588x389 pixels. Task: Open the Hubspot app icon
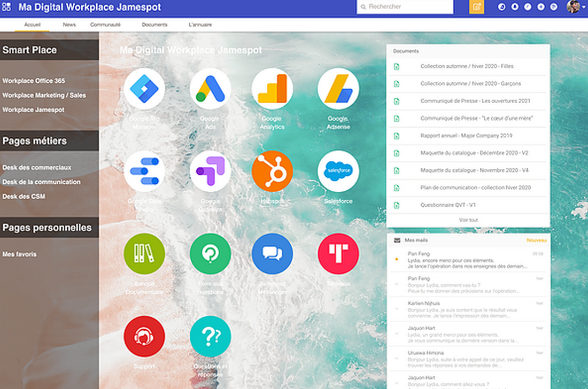tap(272, 172)
